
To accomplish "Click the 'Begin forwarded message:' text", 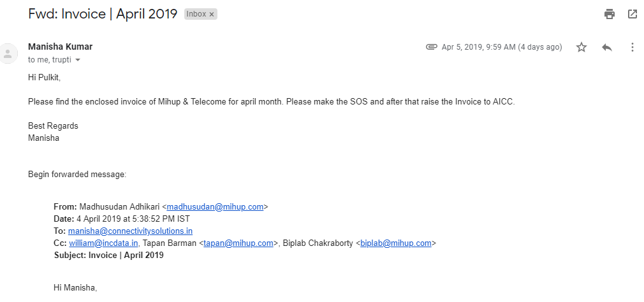I will click(77, 174).
